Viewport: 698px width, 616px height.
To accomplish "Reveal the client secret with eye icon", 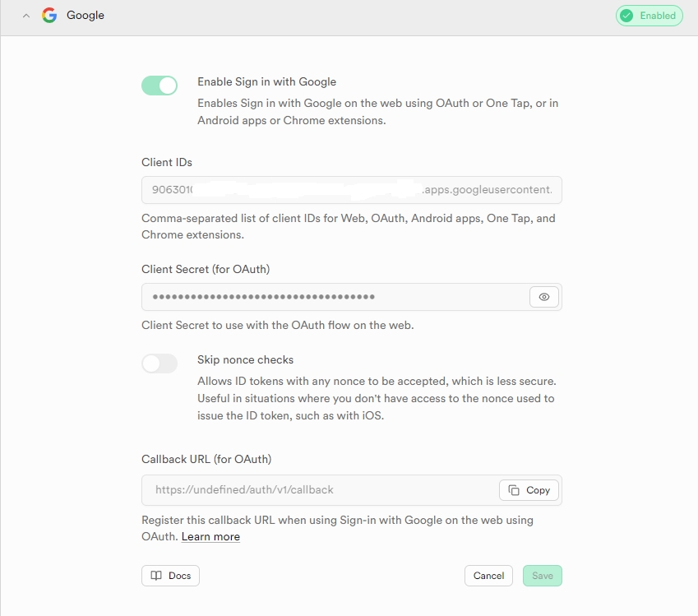I will (543, 297).
